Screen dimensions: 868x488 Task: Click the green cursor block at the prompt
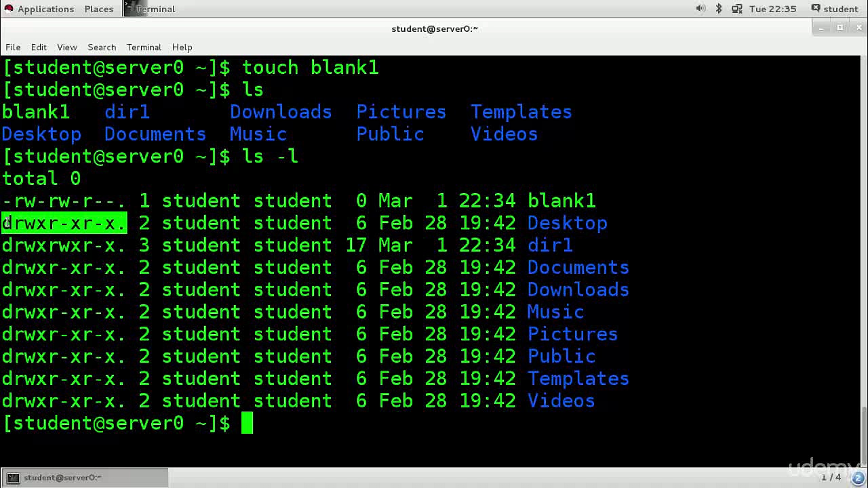(x=248, y=424)
